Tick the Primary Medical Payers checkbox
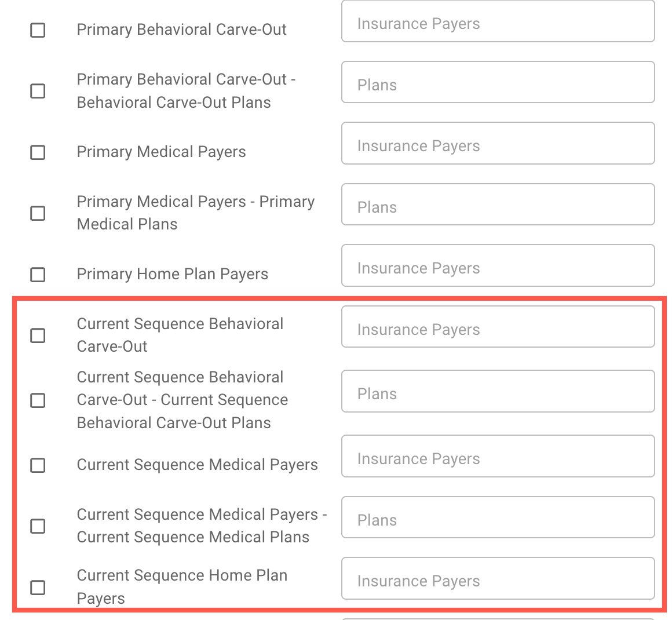 coord(38,152)
